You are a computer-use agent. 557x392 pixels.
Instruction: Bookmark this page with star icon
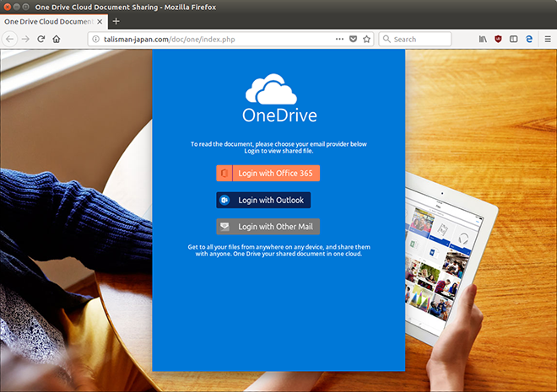(366, 39)
